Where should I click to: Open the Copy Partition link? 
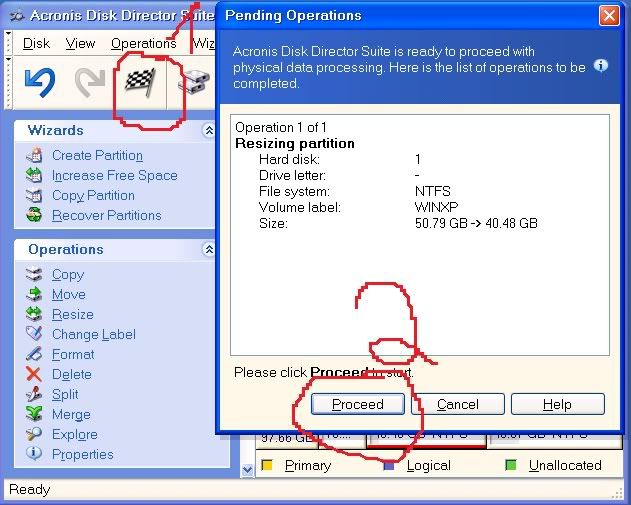tap(93, 195)
